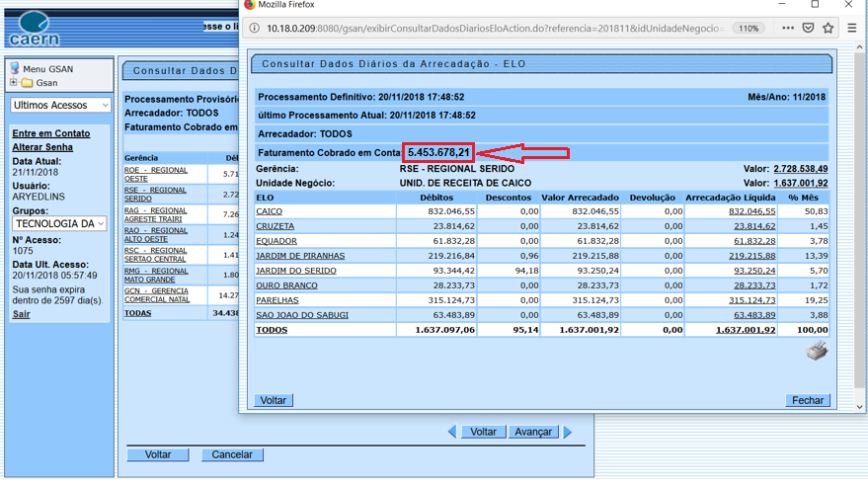The image size is (868, 486).
Task: Click the right blue arrow beside Avançar
Action: (568, 432)
